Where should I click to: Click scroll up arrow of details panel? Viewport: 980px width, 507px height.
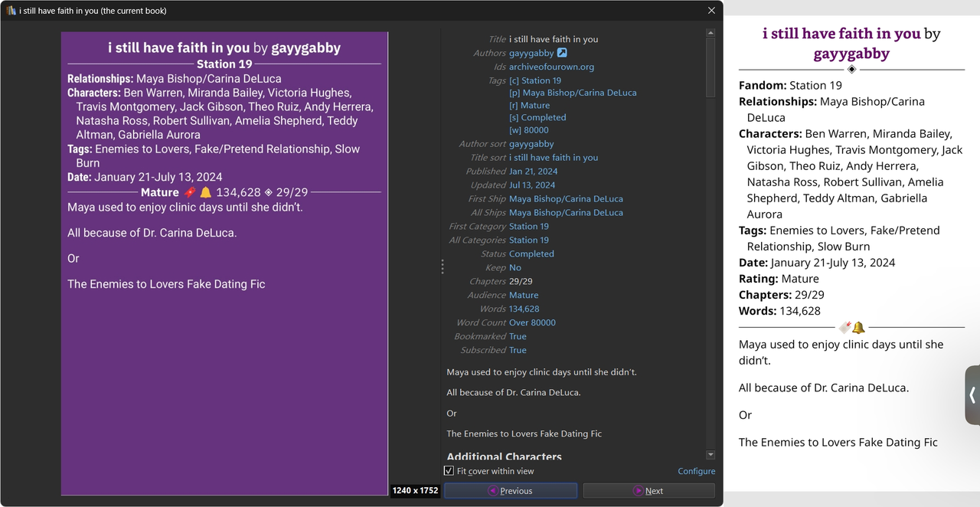710,33
